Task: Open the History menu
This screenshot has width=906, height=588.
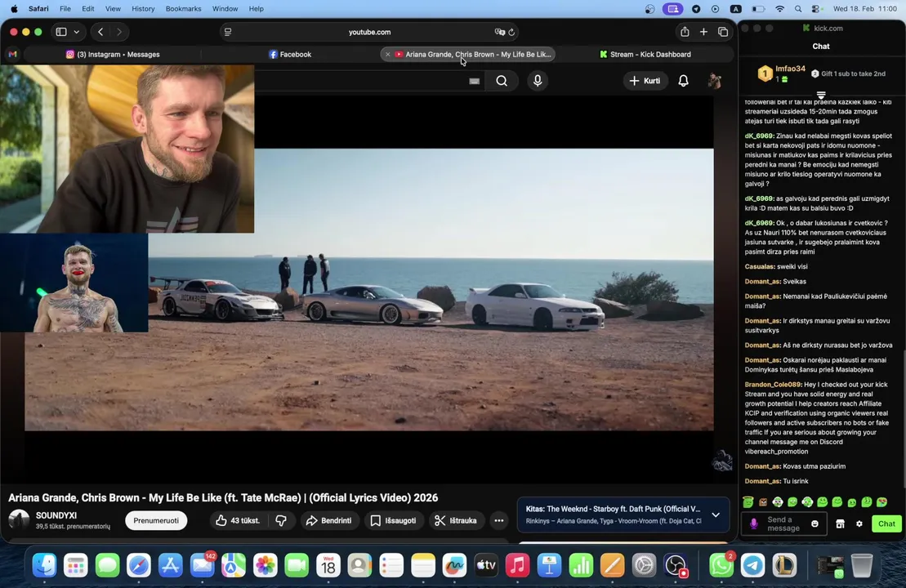Action: pyautogui.click(x=143, y=9)
